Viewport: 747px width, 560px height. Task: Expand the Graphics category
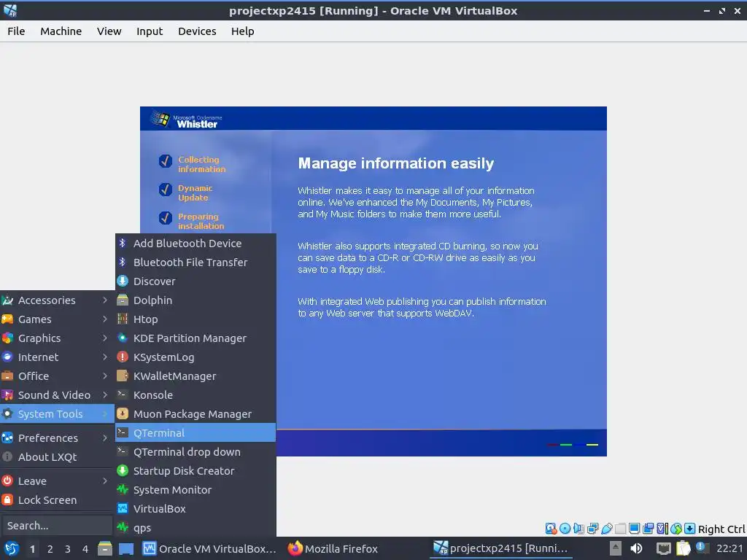click(x=57, y=338)
